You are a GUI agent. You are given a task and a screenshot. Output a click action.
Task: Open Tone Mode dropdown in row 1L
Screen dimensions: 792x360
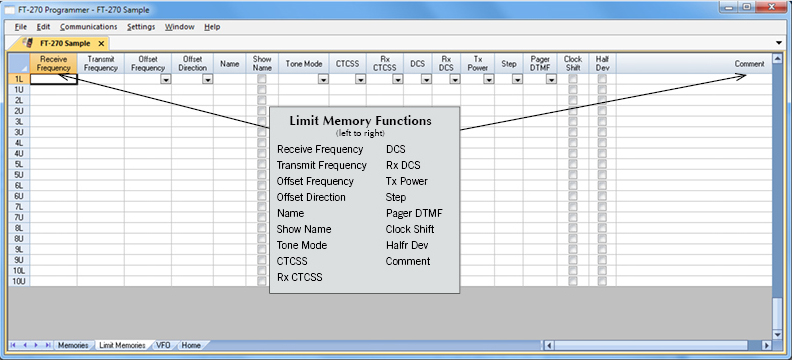(x=323, y=79)
